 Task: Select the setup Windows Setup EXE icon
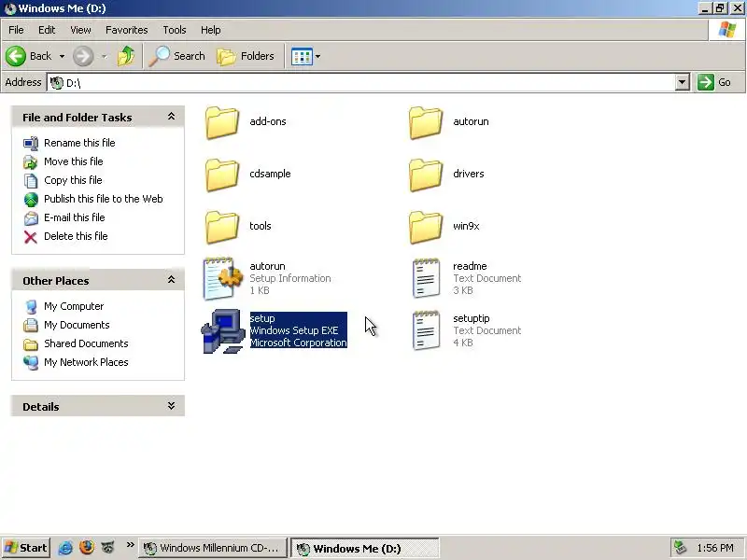point(222,331)
